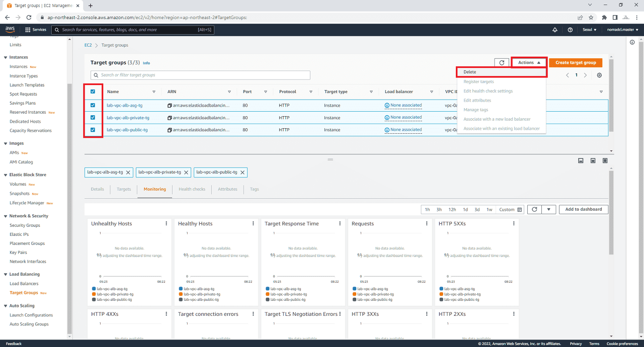Collapse the Instances sidebar section

[6, 57]
